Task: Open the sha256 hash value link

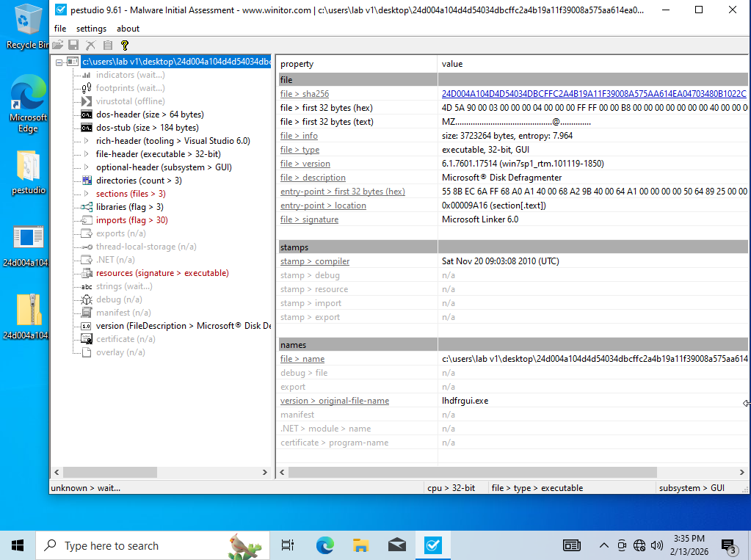Action: [594, 94]
